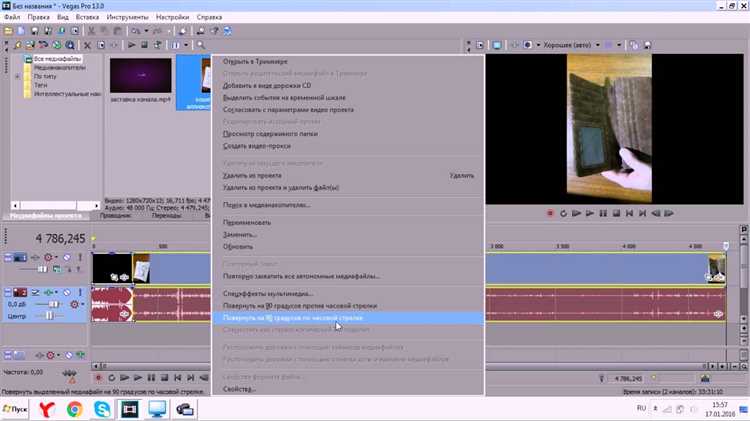Go to start using preview transport

(629, 213)
